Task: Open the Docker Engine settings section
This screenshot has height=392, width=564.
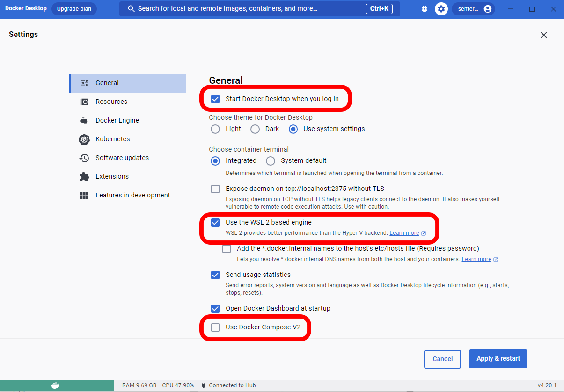Action: (128, 120)
